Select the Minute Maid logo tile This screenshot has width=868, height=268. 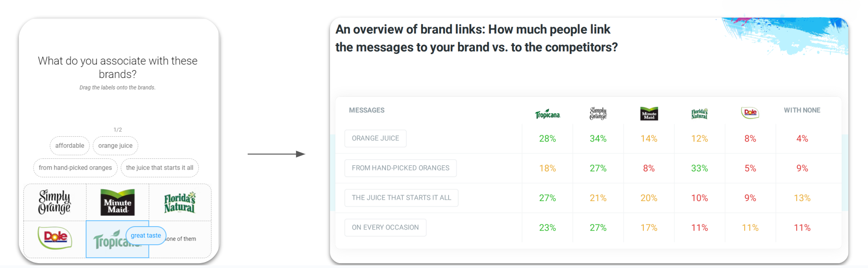(118, 202)
